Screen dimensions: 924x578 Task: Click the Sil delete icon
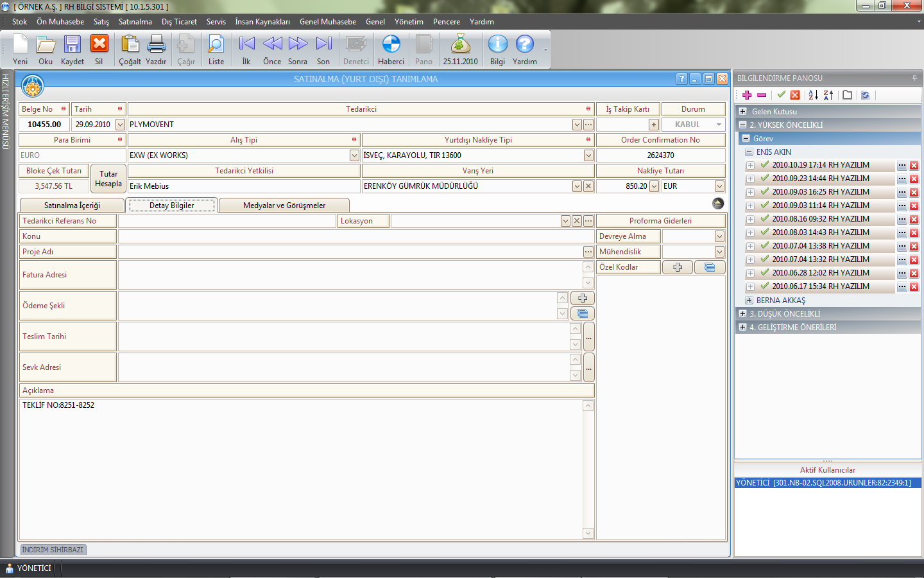click(99, 45)
